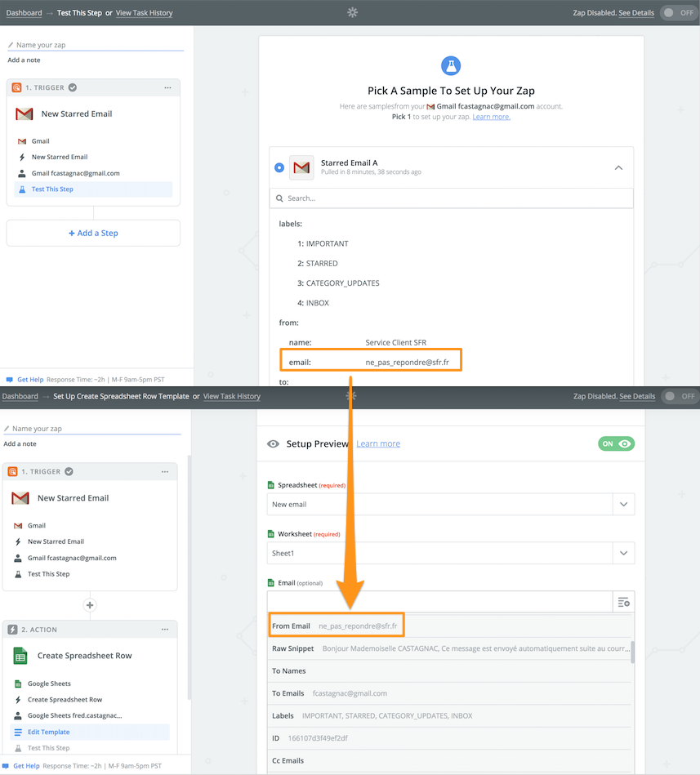Click Learn more under Pick A Sample
The image size is (700, 775).
[x=492, y=117]
